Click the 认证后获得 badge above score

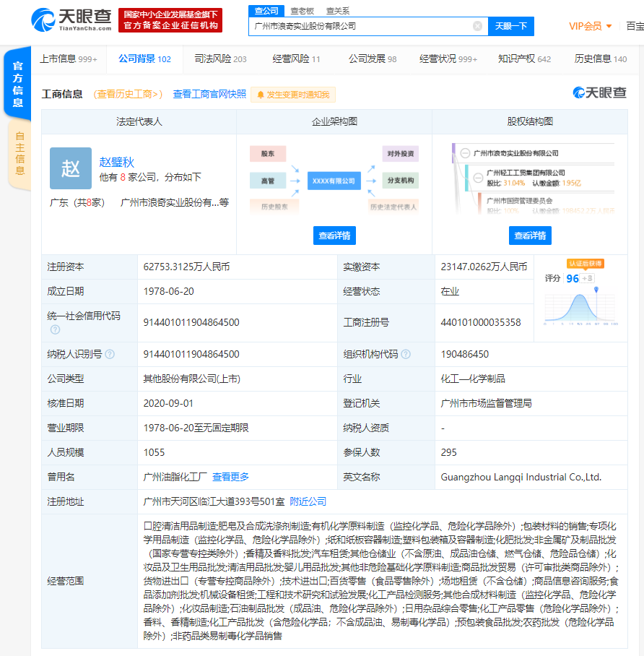tap(585, 264)
